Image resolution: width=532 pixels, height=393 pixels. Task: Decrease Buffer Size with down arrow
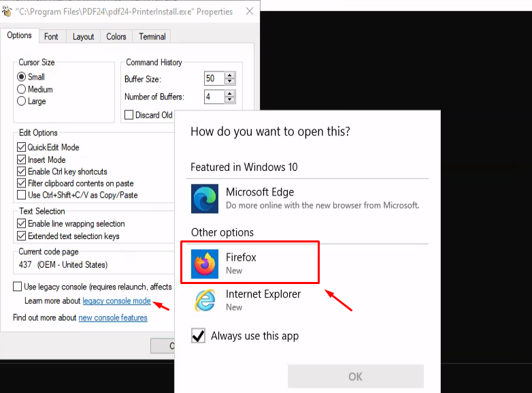(230, 82)
